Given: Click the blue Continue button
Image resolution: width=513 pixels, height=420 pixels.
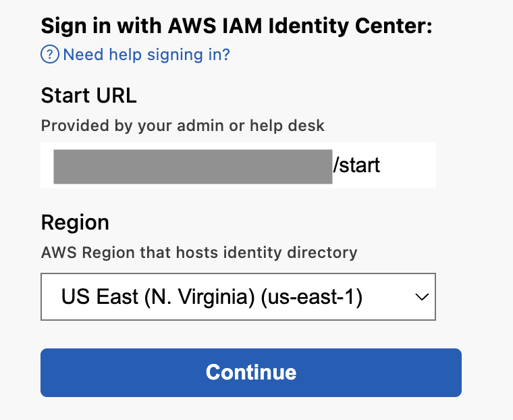Looking at the screenshot, I should [251, 373].
